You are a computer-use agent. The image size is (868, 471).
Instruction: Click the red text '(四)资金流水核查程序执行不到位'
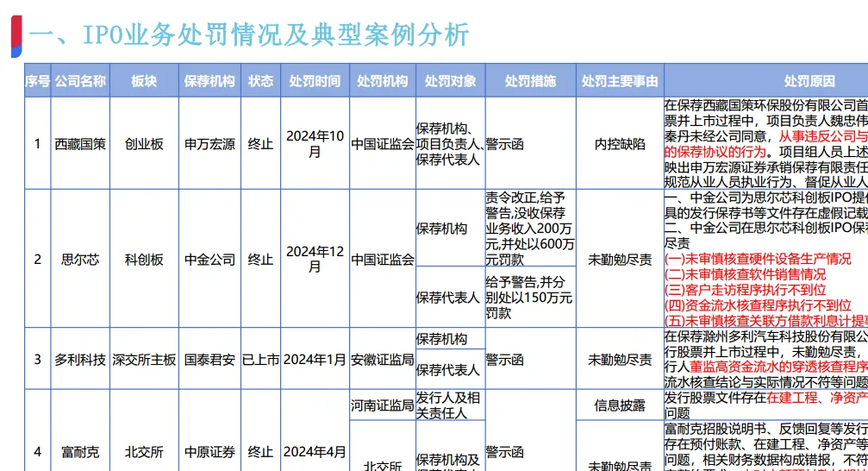tap(758, 305)
